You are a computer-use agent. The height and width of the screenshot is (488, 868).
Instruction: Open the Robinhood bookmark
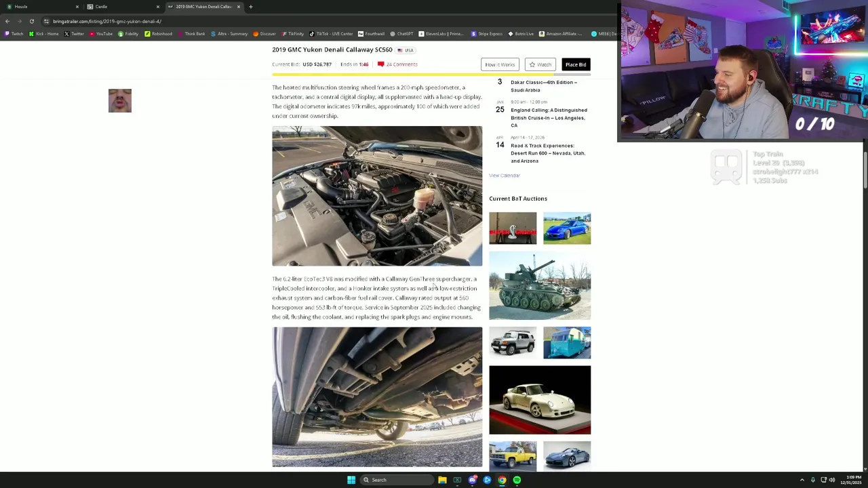click(158, 34)
